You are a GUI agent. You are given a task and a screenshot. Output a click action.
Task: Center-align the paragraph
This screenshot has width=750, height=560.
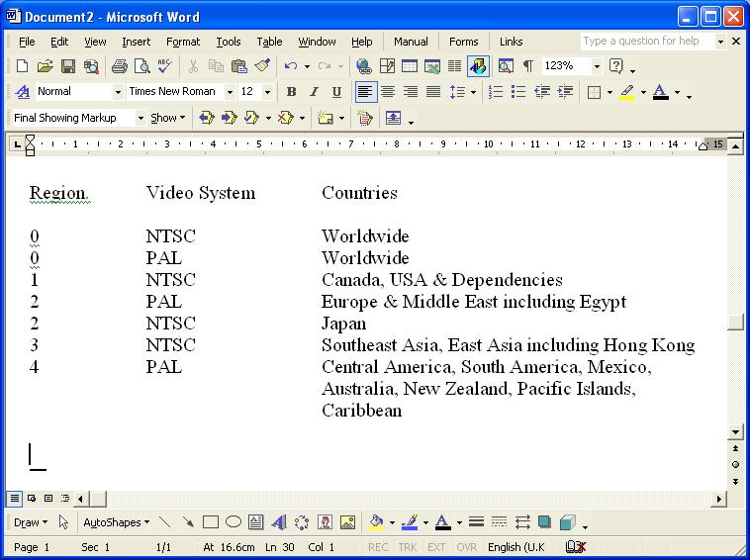[x=388, y=91]
